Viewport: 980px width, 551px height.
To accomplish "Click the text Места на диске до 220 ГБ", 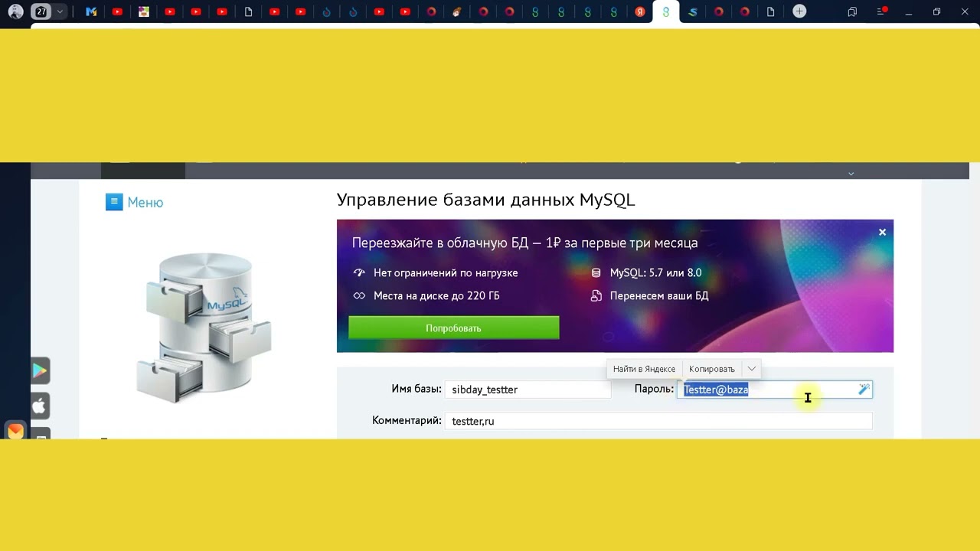I will (436, 295).
